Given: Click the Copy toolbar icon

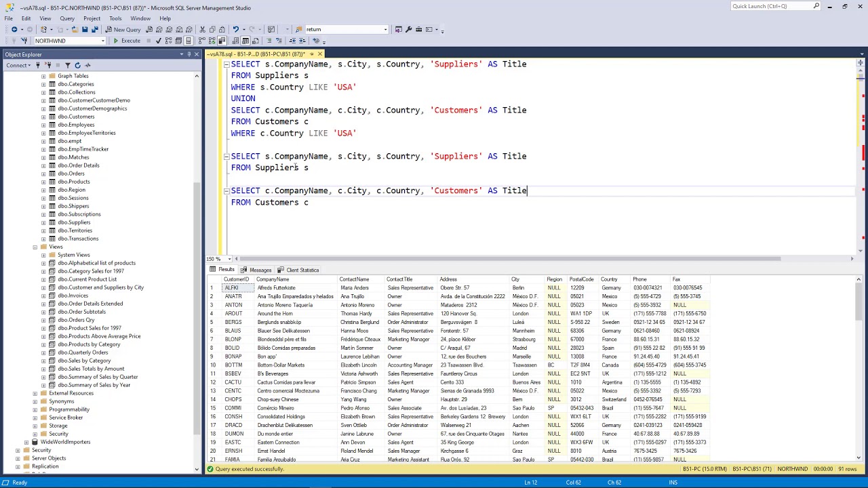Looking at the screenshot, I should [x=212, y=29].
